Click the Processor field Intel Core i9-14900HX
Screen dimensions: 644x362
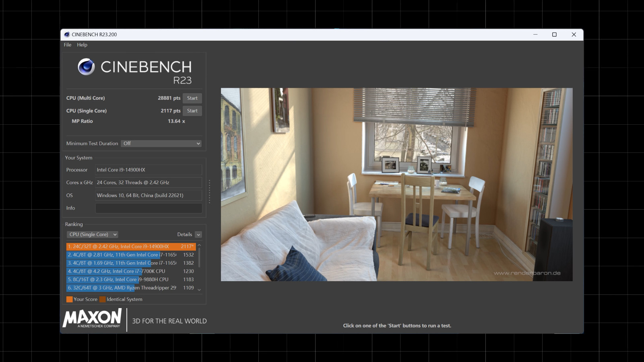tap(149, 170)
